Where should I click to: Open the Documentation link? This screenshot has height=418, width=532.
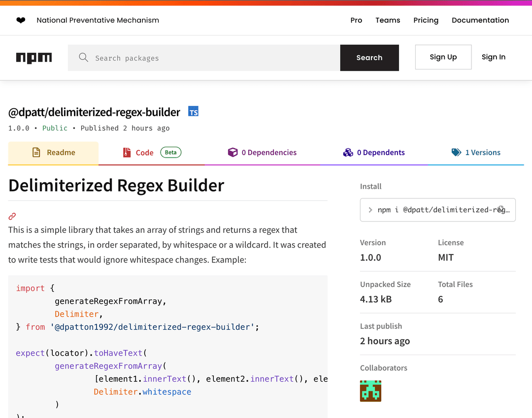point(480,20)
